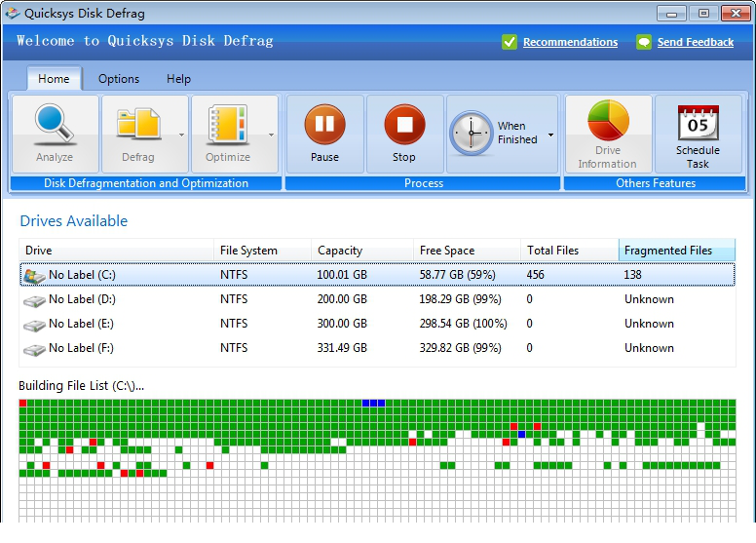Switch to the Home tab
756x543 pixels.
click(54, 79)
